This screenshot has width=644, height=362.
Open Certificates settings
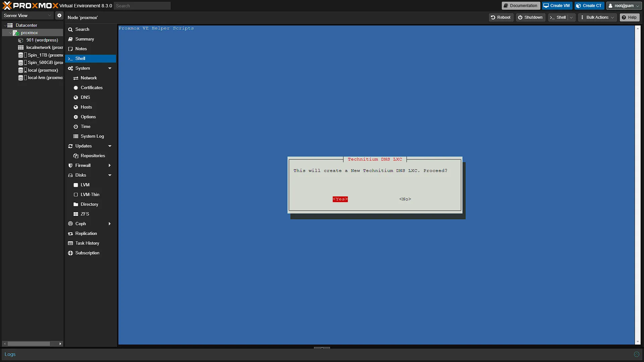coord(91,88)
